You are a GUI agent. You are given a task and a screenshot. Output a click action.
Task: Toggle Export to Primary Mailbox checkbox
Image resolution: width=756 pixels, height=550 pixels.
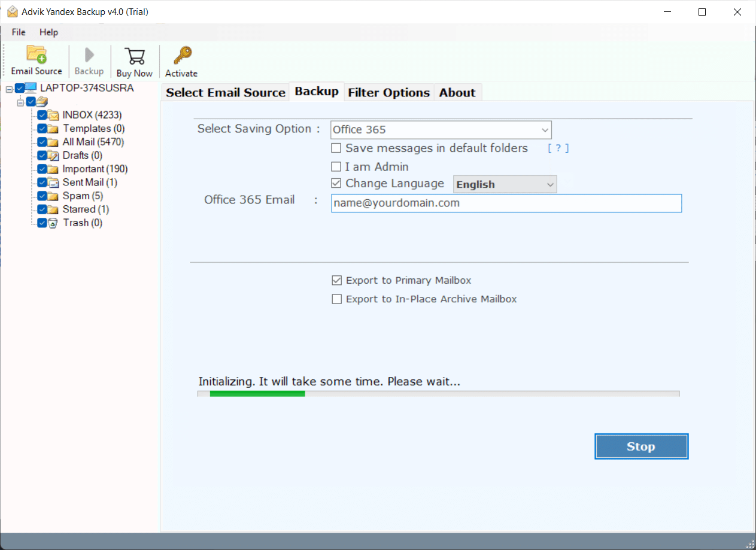(x=337, y=280)
